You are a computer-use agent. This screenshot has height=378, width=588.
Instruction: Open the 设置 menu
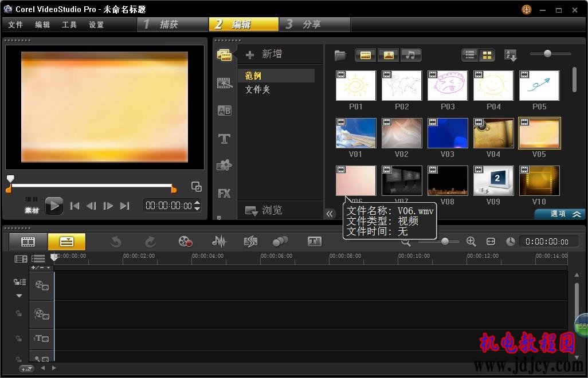click(x=96, y=25)
